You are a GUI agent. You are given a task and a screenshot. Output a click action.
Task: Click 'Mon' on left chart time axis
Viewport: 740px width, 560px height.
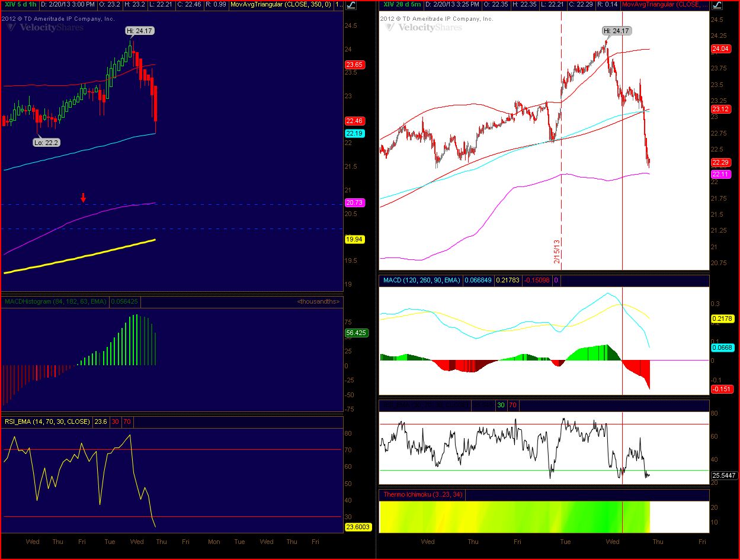pos(213,542)
